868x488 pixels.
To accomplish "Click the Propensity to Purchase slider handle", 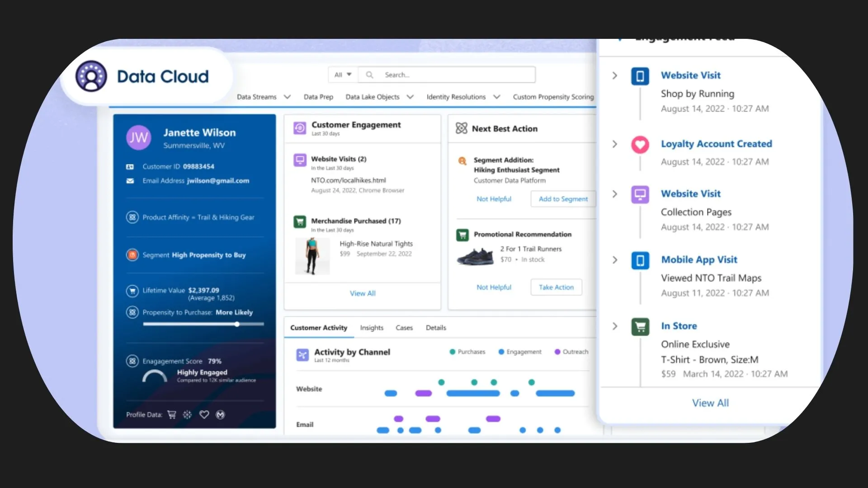I will click(x=237, y=324).
